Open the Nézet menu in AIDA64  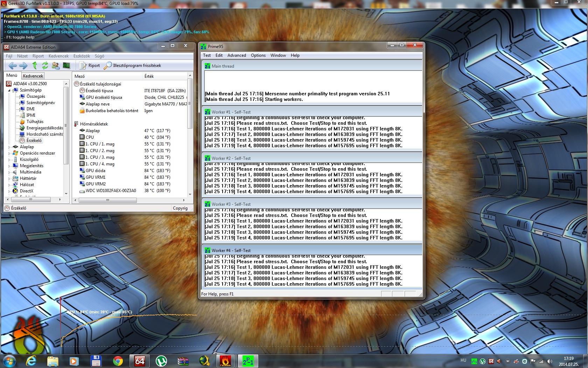coord(22,56)
